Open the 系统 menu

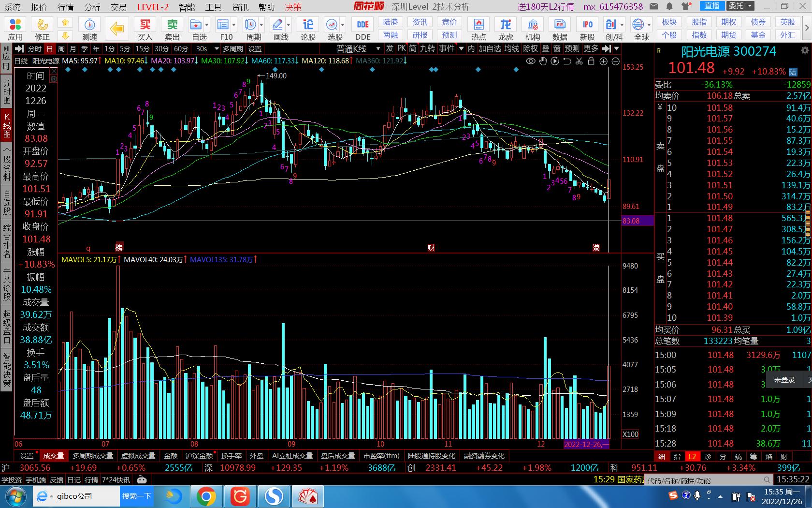tap(13, 7)
